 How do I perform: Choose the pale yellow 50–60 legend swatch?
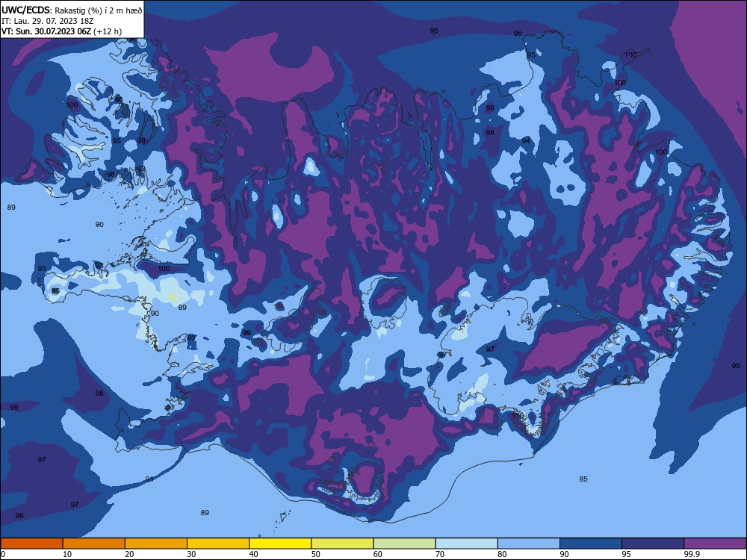[x=342, y=544]
